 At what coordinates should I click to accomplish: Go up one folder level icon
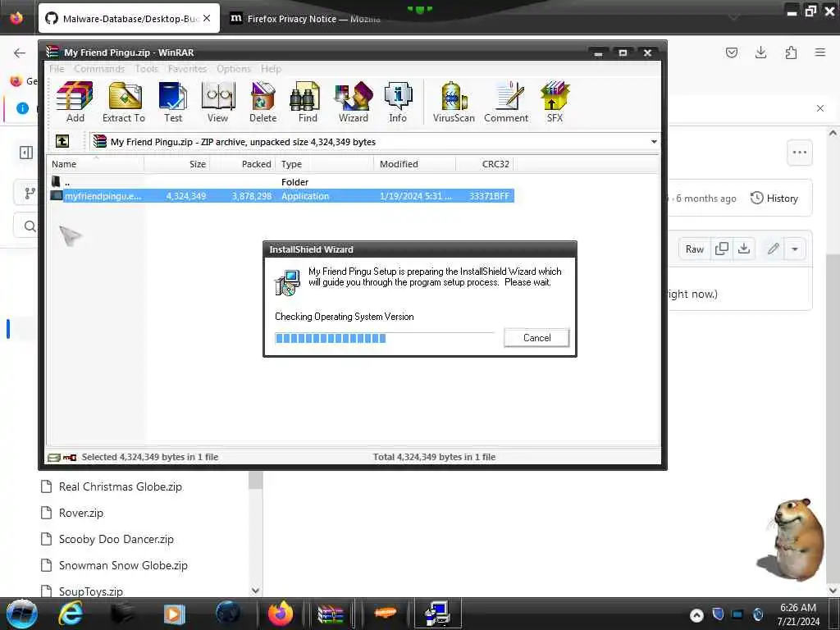(x=62, y=141)
